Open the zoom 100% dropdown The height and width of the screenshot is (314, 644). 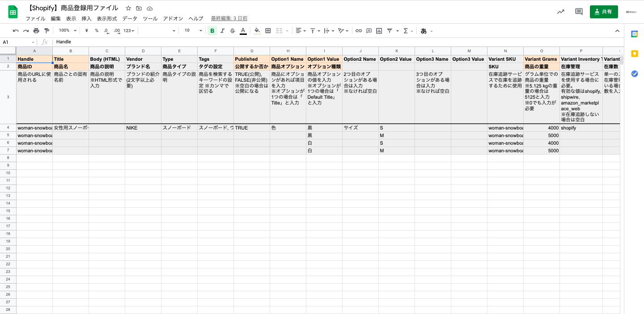point(68,31)
